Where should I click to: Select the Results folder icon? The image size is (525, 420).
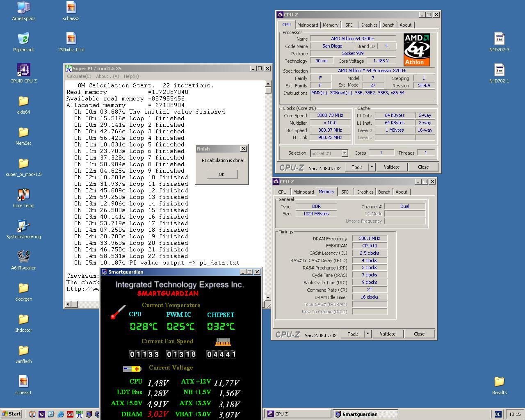(x=499, y=381)
